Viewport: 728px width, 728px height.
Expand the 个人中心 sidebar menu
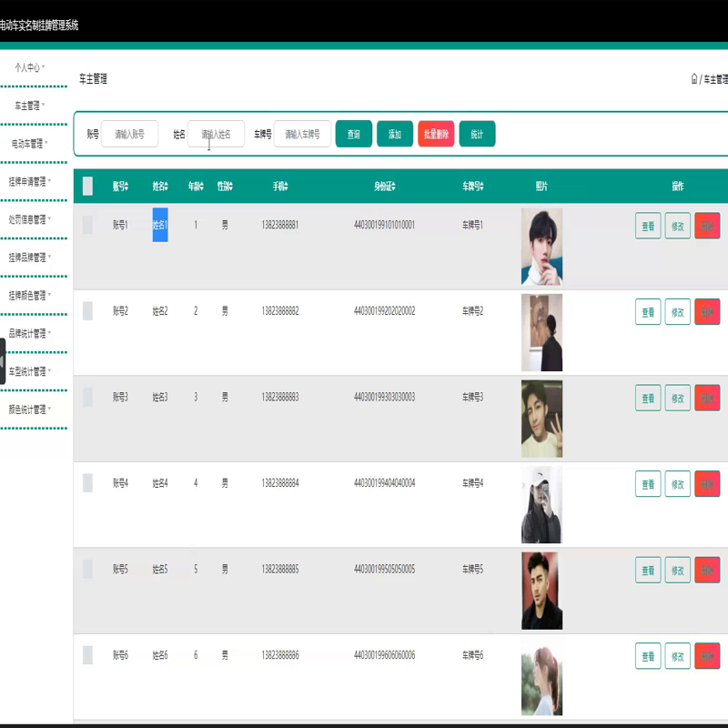coord(29,67)
